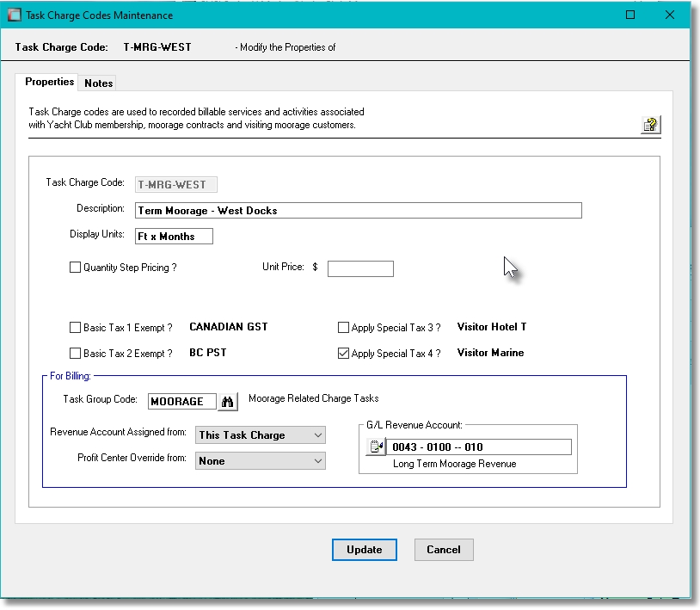Select the Properties tab
The width and height of the screenshot is (700, 610).
point(48,82)
